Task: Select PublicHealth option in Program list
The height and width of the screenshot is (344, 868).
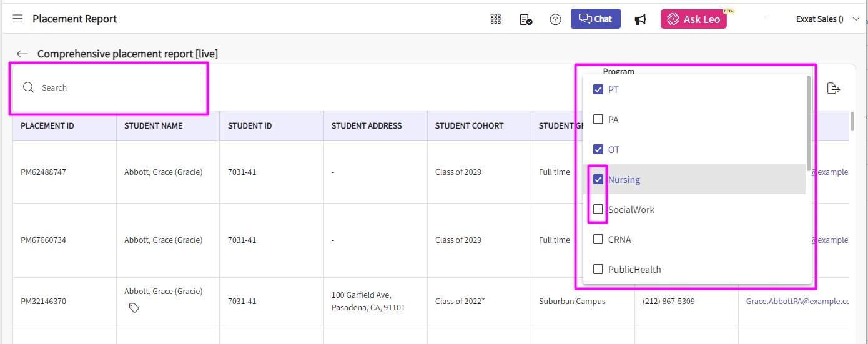Action: click(x=634, y=270)
